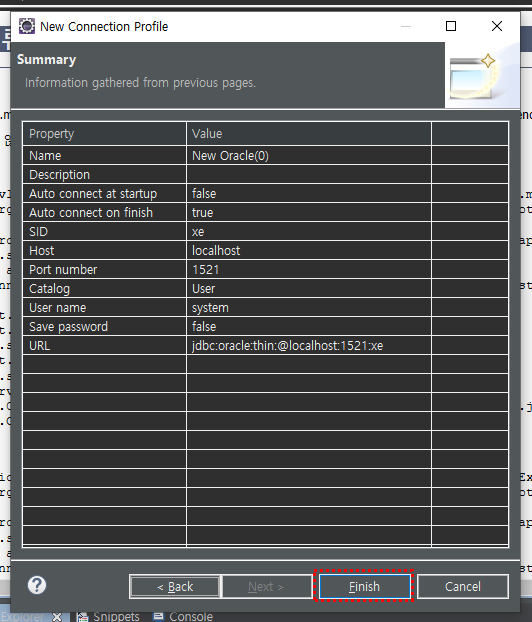532x622 pixels.
Task: Click the Finish button
Action: (365, 586)
